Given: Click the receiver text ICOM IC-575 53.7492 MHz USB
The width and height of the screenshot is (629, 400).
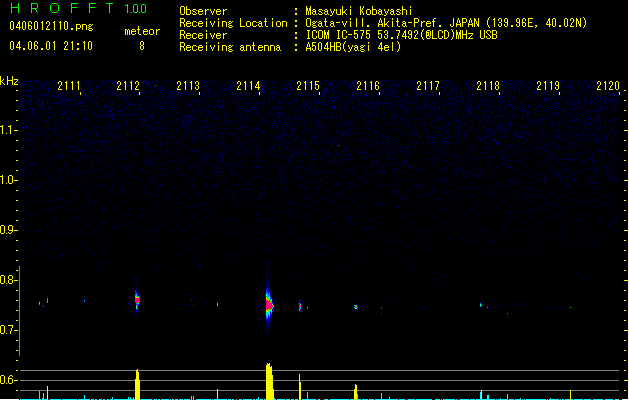Looking at the screenshot, I should coord(401,35).
